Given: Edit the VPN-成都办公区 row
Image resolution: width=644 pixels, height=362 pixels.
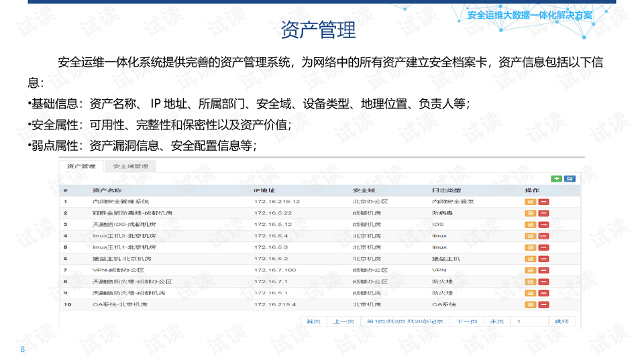Looking at the screenshot, I should 530,270.
